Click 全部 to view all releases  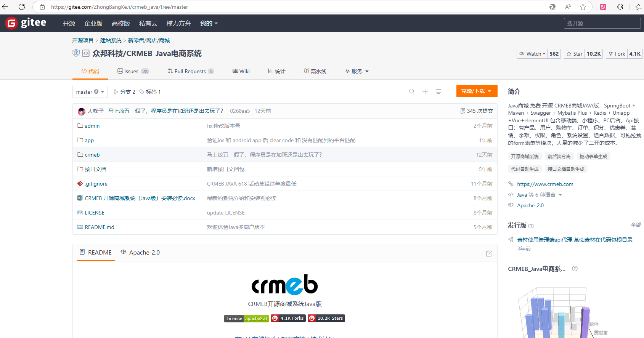pyautogui.click(x=636, y=225)
